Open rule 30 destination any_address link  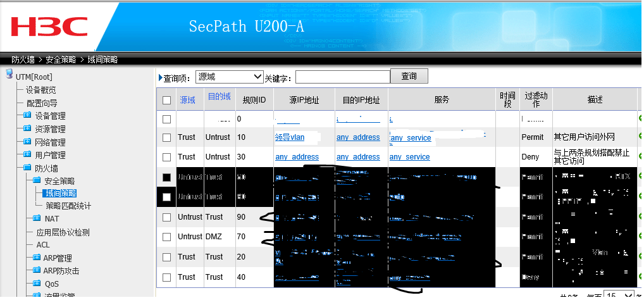[x=358, y=157]
